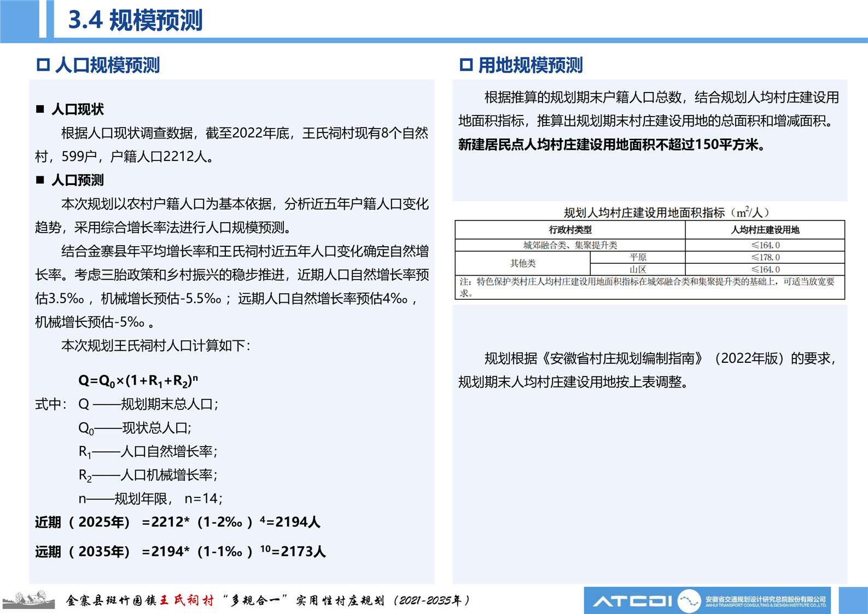Click the line n——规划年限， n=14
This screenshot has height=614, width=868.
(150, 499)
